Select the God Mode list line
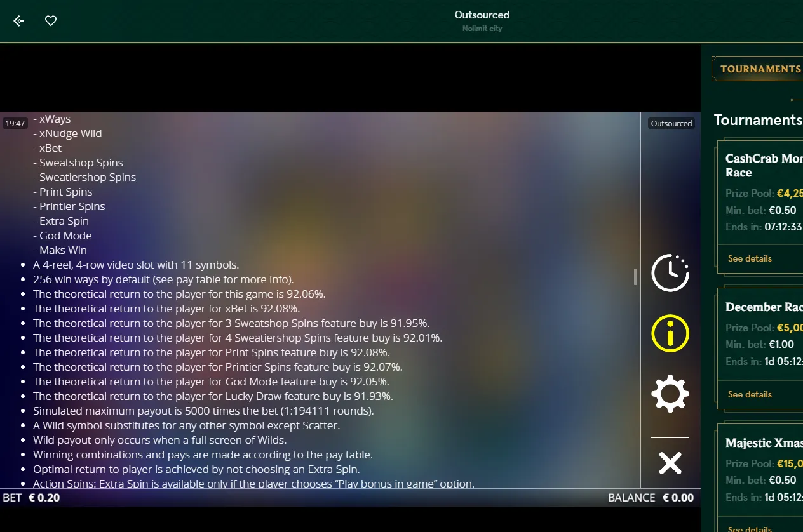This screenshot has width=803, height=532. (62, 236)
